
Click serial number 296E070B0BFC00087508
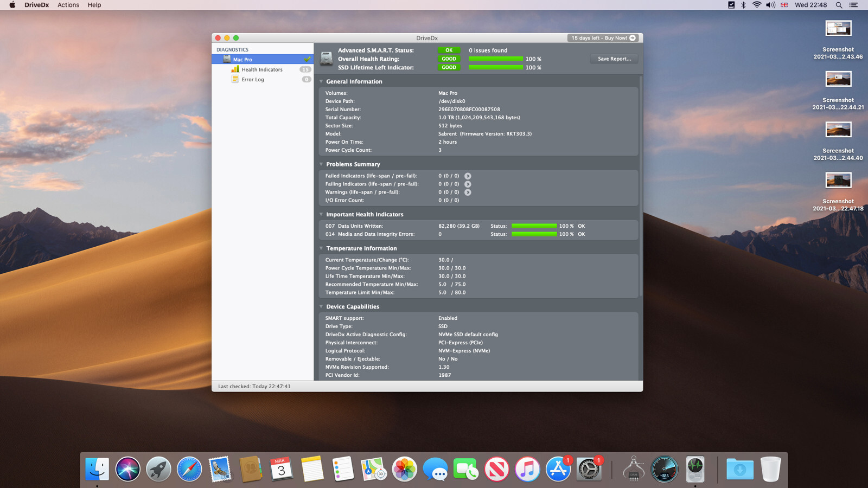tap(469, 109)
